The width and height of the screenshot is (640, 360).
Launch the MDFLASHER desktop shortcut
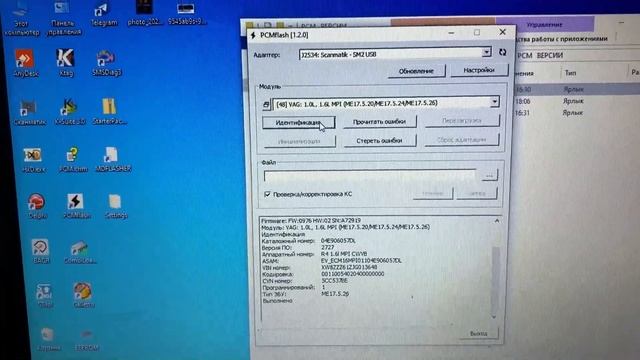click(x=112, y=160)
